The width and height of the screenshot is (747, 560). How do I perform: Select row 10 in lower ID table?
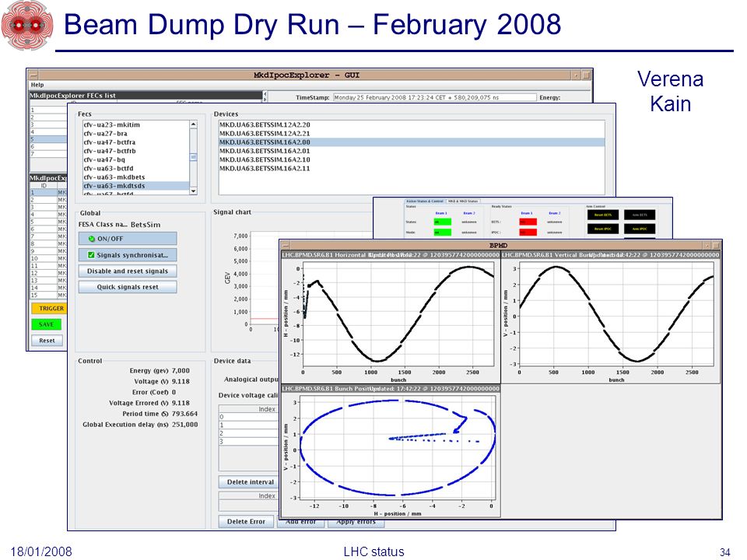48,258
